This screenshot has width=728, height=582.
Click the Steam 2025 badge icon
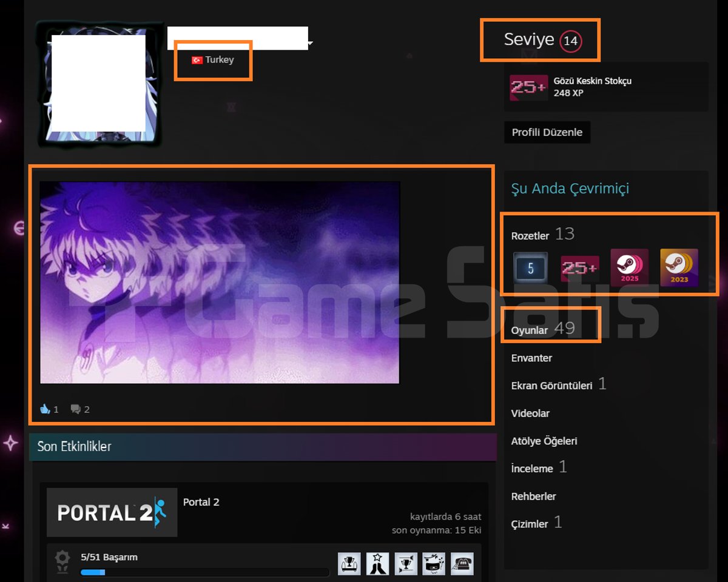click(x=630, y=267)
